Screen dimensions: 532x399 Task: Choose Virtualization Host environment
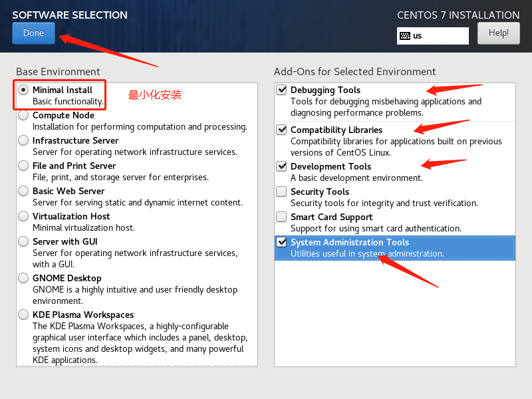23,217
